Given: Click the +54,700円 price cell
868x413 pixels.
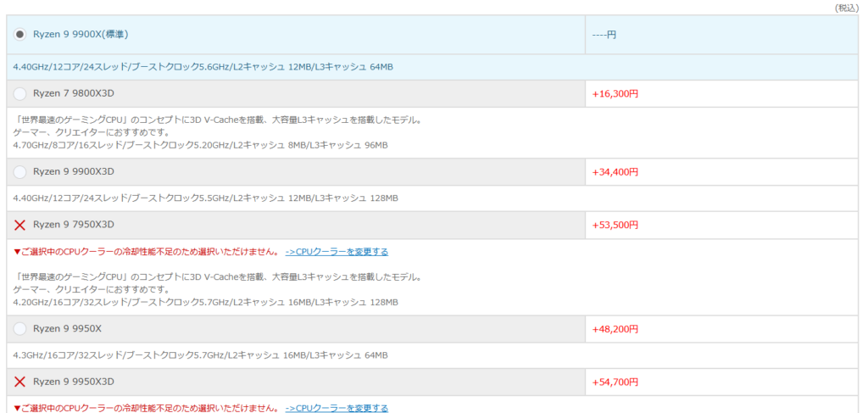Looking at the screenshot, I should [x=615, y=382].
